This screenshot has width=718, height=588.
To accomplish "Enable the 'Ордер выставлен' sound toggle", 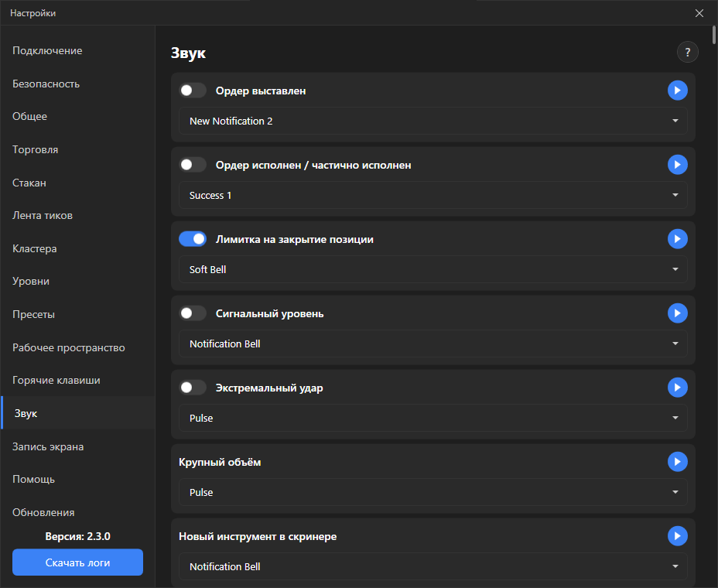I will pos(193,91).
